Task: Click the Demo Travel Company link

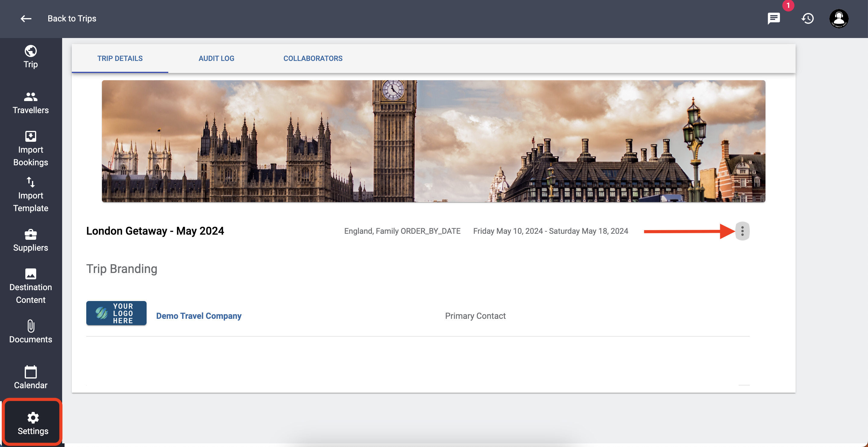Action: (x=199, y=316)
